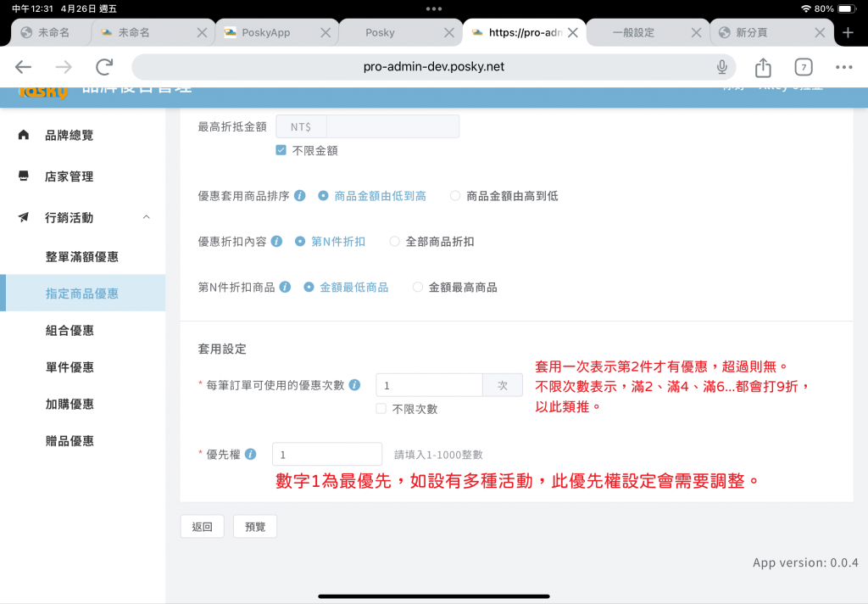The width and height of the screenshot is (868, 604).
Task: Add a new browser tab with the plus icon
Action: tap(848, 33)
